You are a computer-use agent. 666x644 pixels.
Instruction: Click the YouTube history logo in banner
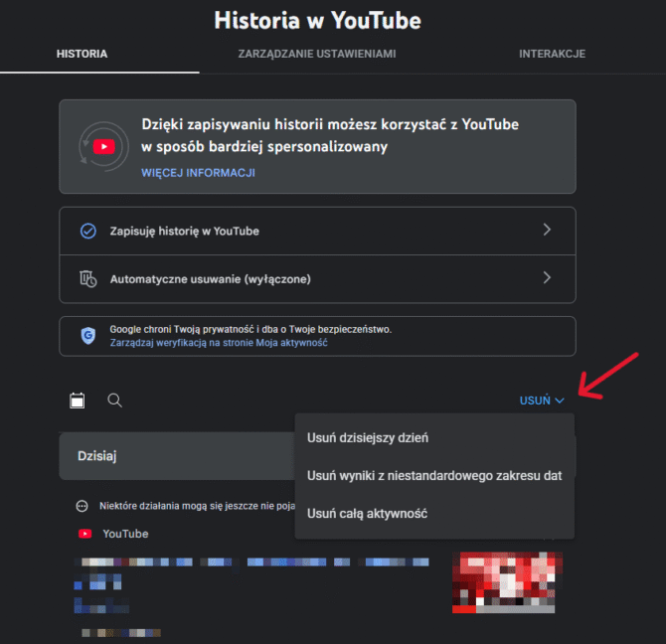102,146
